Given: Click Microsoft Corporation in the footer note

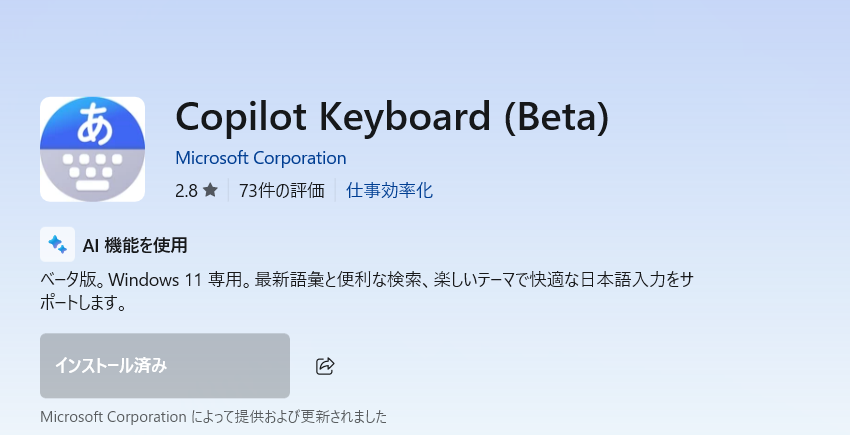Looking at the screenshot, I should tap(113, 416).
